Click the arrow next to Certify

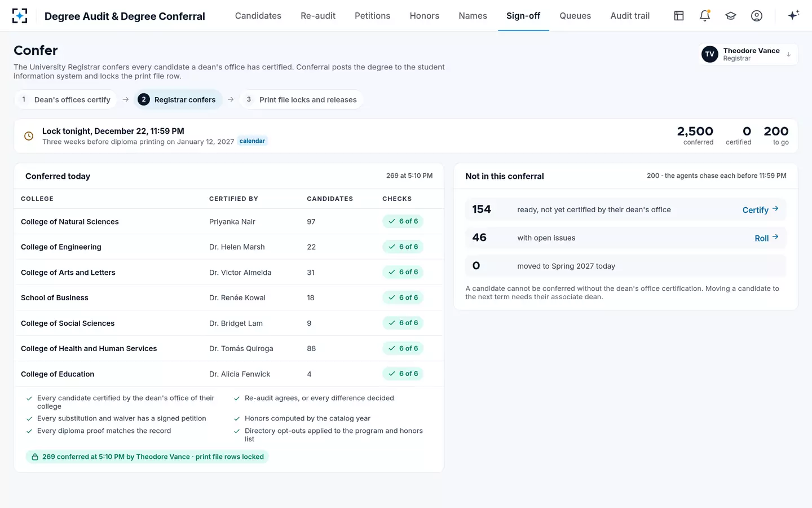[x=775, y=209]
